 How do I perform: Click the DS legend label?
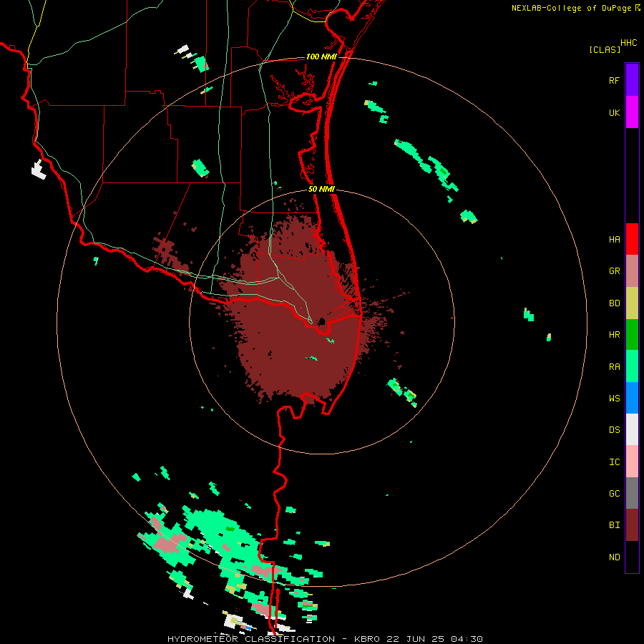[614, 430]
